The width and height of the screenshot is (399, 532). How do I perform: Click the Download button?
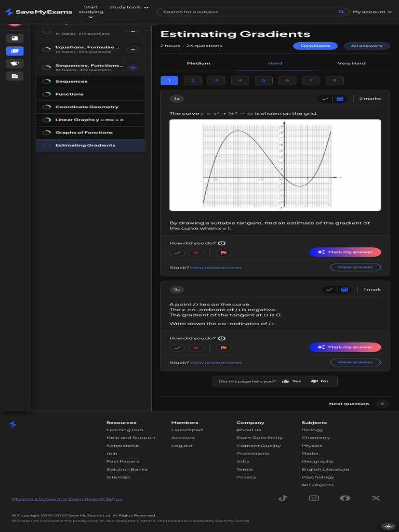(x=315, y=46)
